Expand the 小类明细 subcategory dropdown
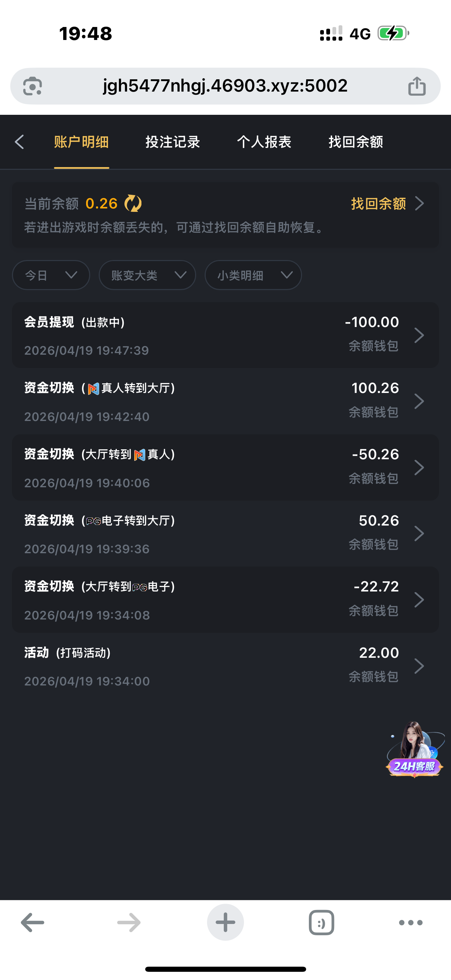 (253, 275)
